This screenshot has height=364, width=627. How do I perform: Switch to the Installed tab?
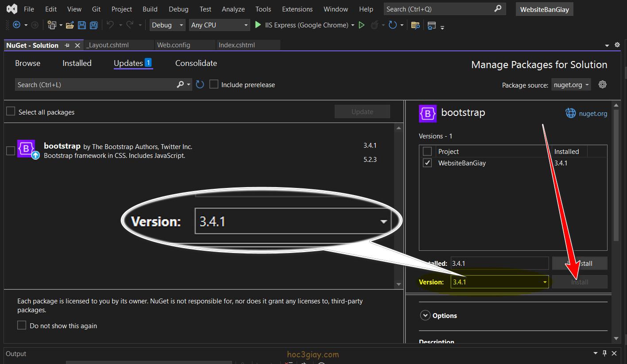pos(77,63)
